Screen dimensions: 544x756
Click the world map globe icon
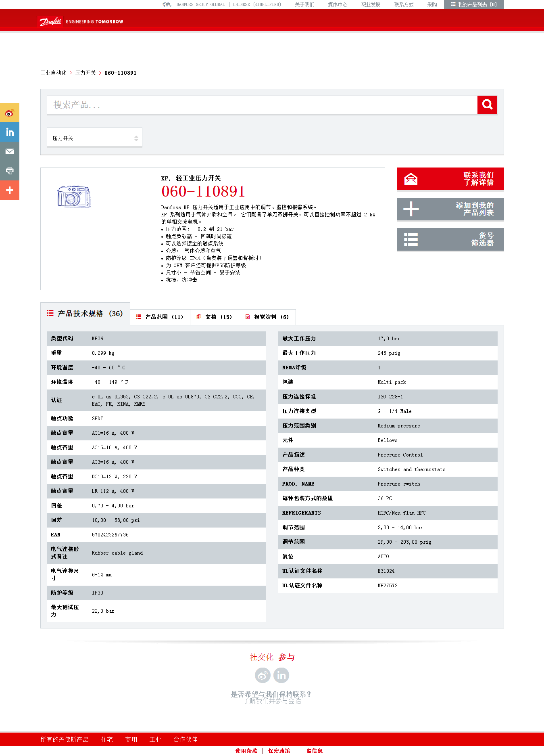(167, 4)
